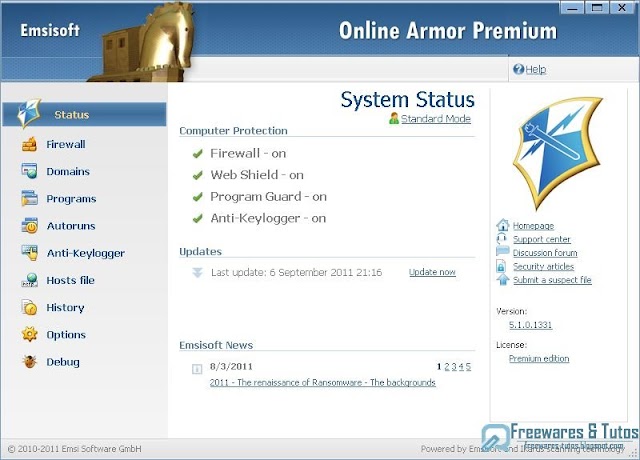Go to news page 5
This screenshot has width=640, height=460.
(468, 367)
